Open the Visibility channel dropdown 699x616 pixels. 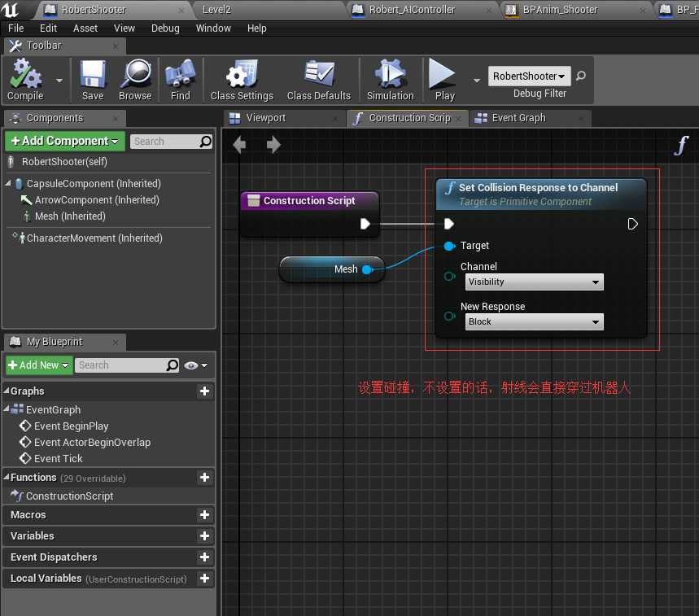tap(534, 282)
